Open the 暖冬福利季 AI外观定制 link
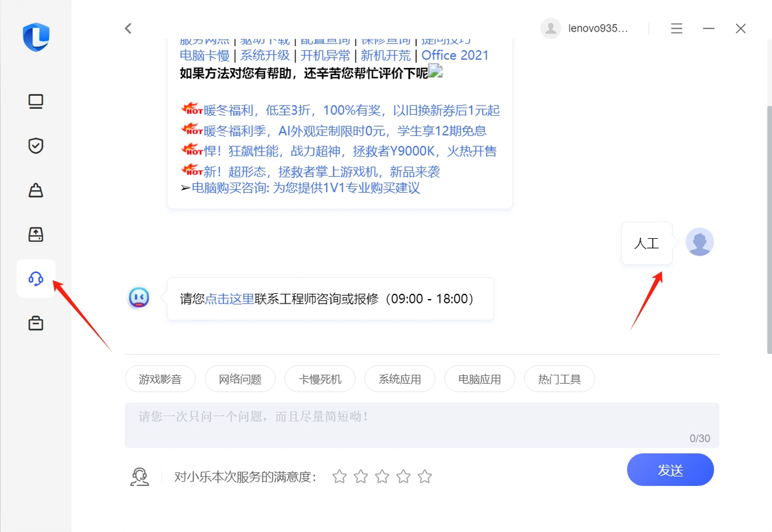Screen dimensions: 772x532 click(345, 131)
